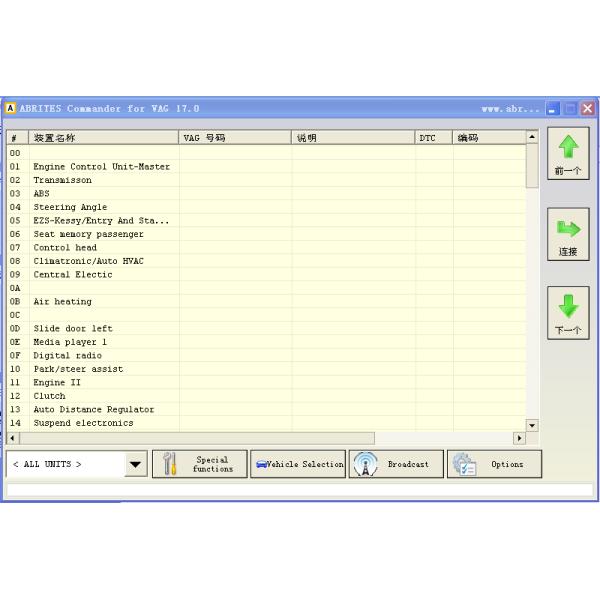This screenshot has height=600, width=600.
Task: Expand the ALL UNITS dropdown
Action: coord(135,465)
